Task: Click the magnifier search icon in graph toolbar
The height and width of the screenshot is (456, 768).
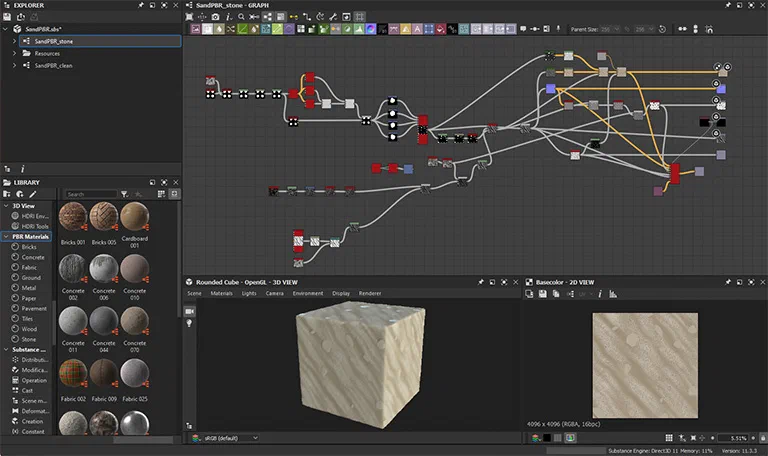Action: click(x=241, y=17)
